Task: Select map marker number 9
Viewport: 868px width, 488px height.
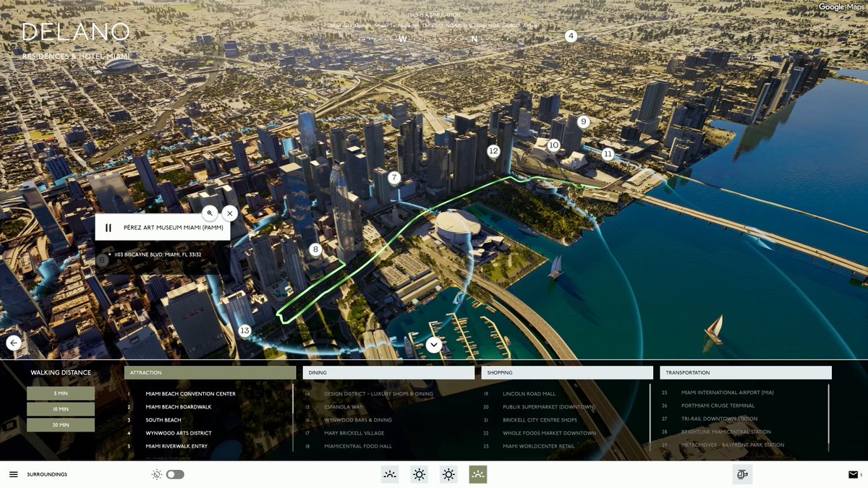Action: click(x=583, y=121)
